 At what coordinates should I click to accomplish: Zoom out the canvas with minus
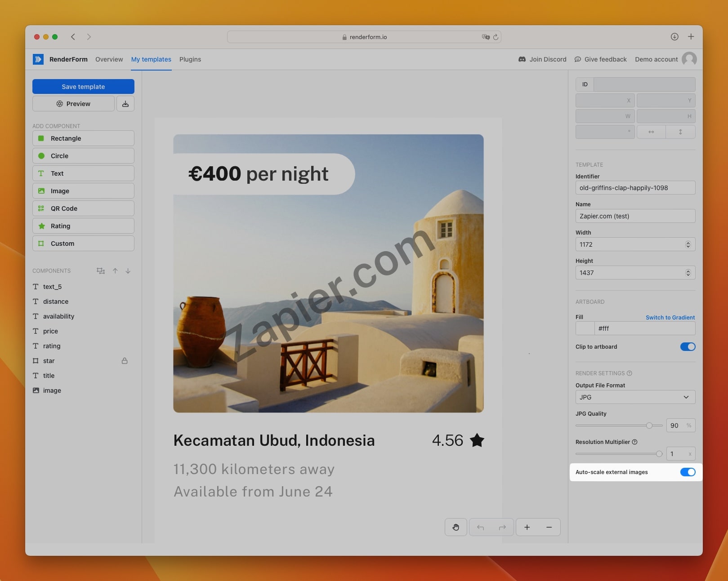coord(549,527)
